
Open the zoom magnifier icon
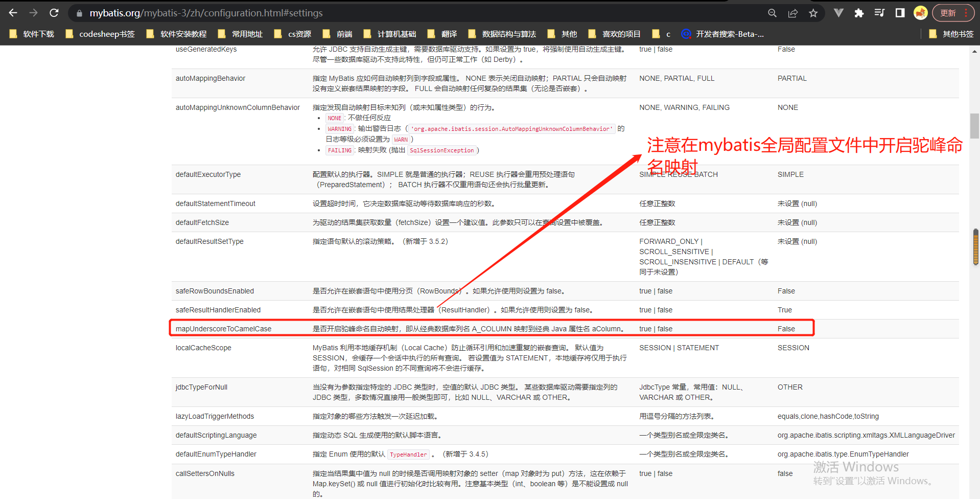(772, 13)
